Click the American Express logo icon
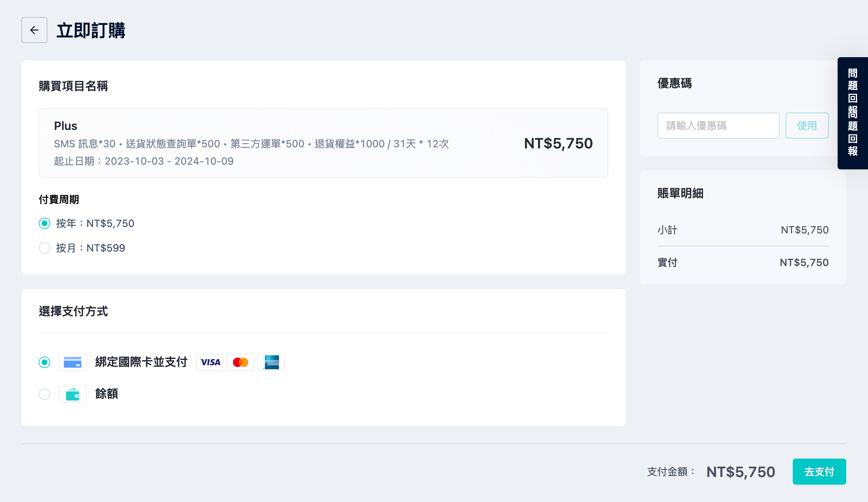 coord(271,362)
